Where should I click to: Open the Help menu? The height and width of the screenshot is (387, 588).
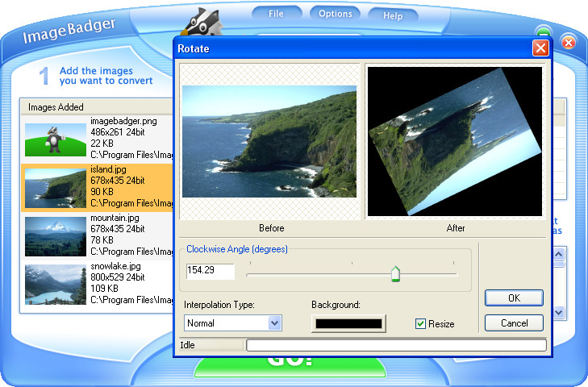pyautogui.click(x=393, y=16)
